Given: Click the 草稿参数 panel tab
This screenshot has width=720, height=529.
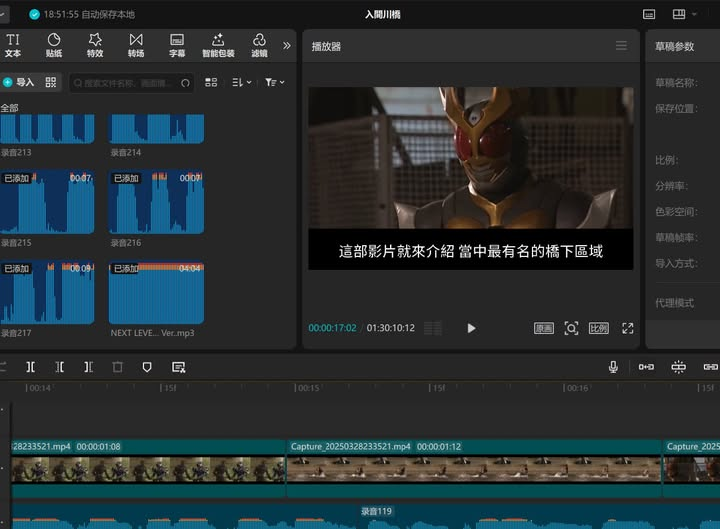Looking at the screenshot, I should tap(674, 46).
